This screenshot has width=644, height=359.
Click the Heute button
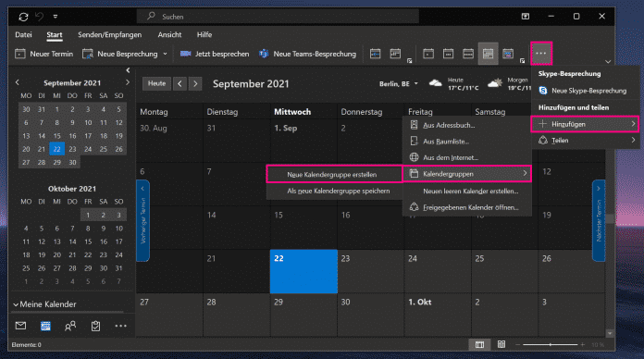click(x=156, y=83)
